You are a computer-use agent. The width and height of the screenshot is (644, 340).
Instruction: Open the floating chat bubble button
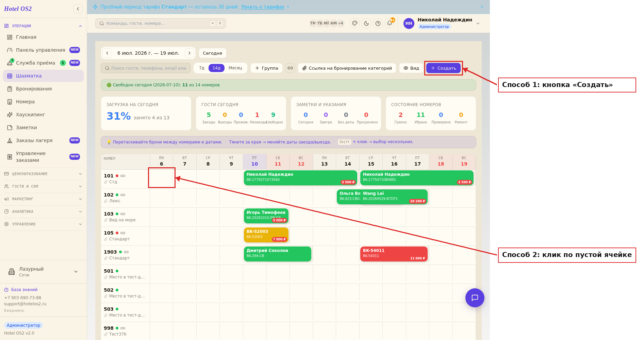(475, 298)
